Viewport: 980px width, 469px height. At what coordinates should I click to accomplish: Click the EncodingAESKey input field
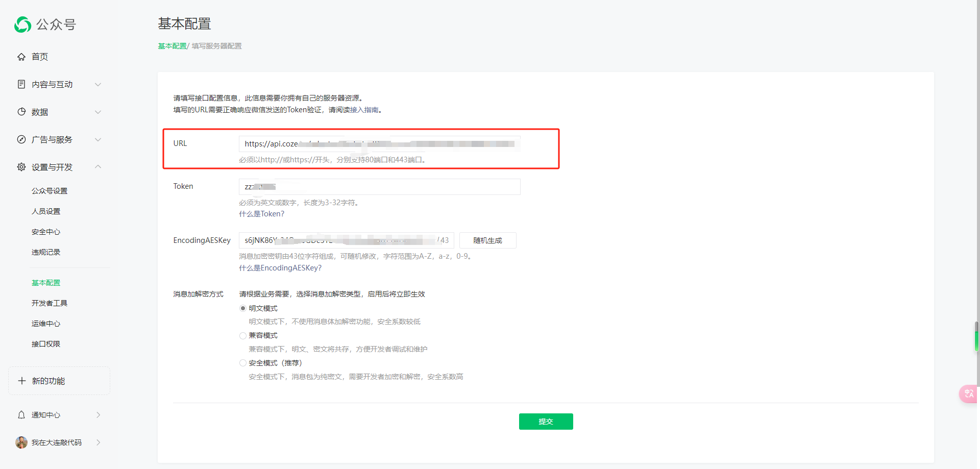pos(347,240)
